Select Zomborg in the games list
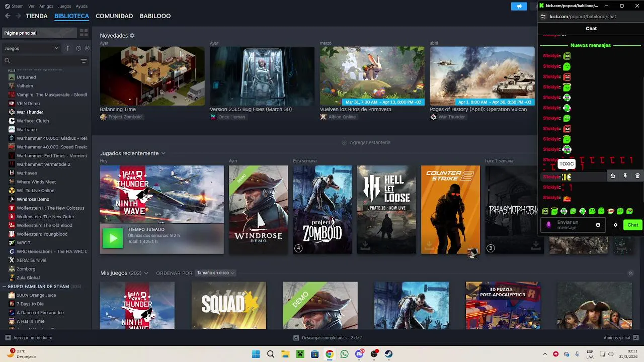This screenshot has height=362, width=644. (x=26, y=269)
